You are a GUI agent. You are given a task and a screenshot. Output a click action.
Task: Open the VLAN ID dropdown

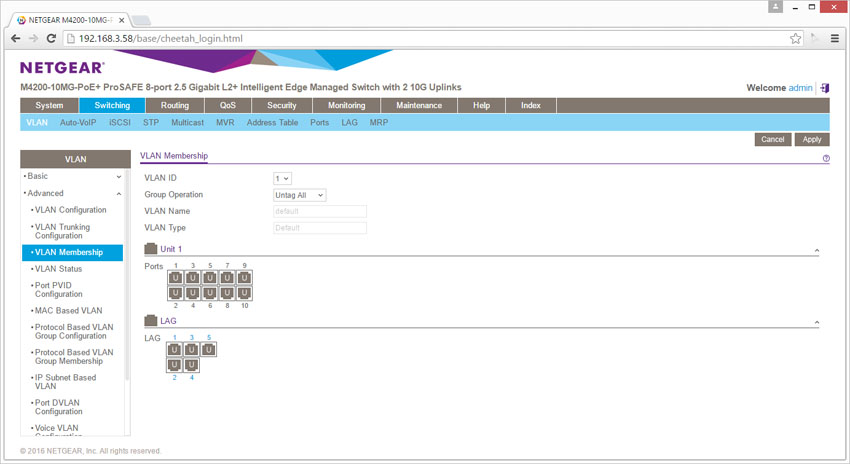click(x=282, y=178)
